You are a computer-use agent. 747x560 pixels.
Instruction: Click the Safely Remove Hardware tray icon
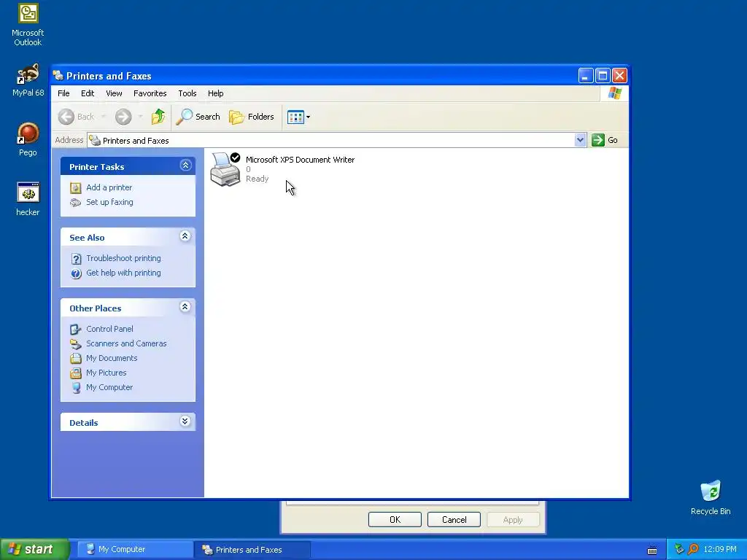pos(679,549)
